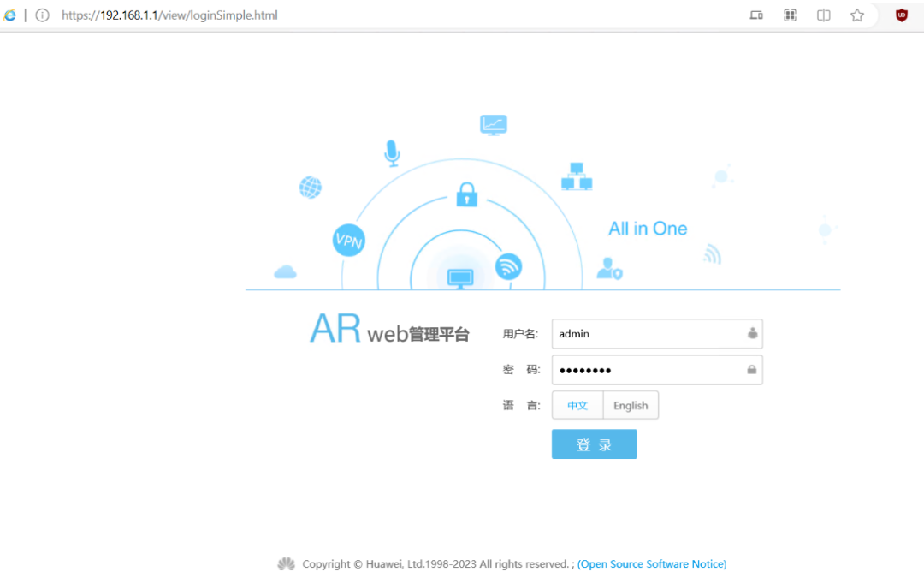
Task: Open the Open Source Software Notice link
Action: [x=652, y=563]
